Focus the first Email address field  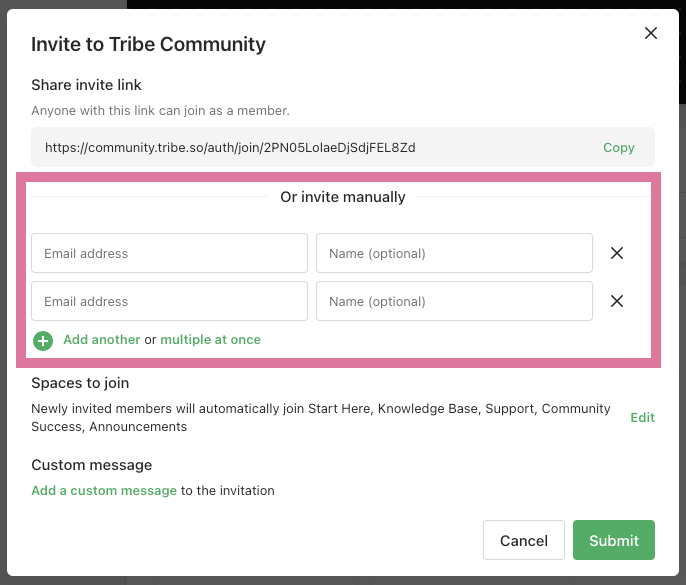[169, 253]
